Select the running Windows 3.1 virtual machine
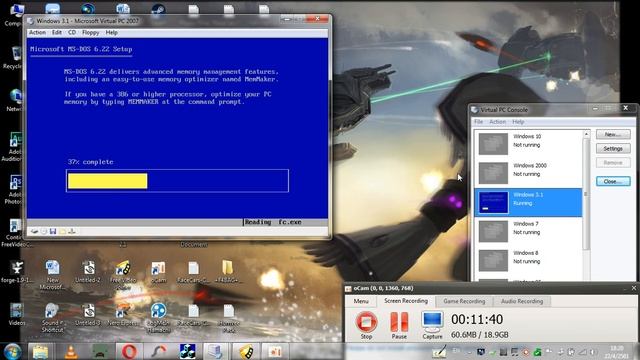Viewport: 640px width, 360px height. click(x=529, y=202)
